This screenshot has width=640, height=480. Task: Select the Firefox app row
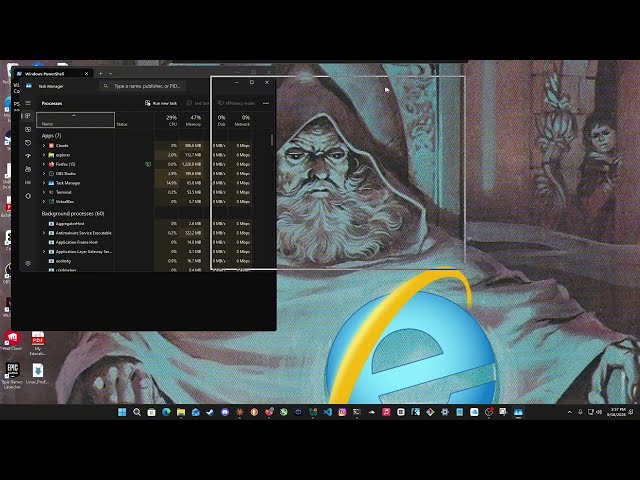tap(146, 164)
